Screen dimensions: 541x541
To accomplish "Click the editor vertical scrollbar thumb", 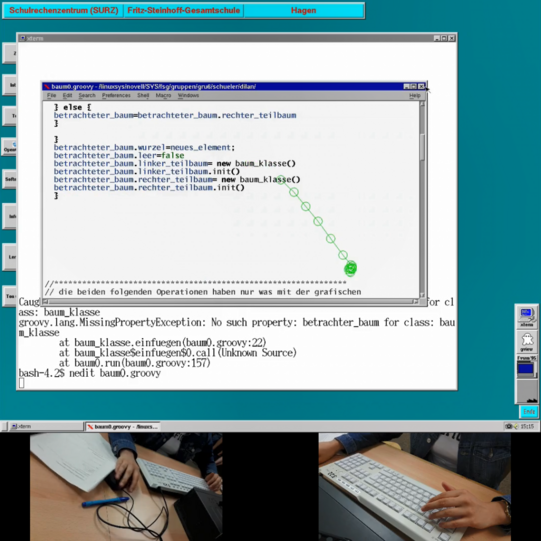I will 422,147.
